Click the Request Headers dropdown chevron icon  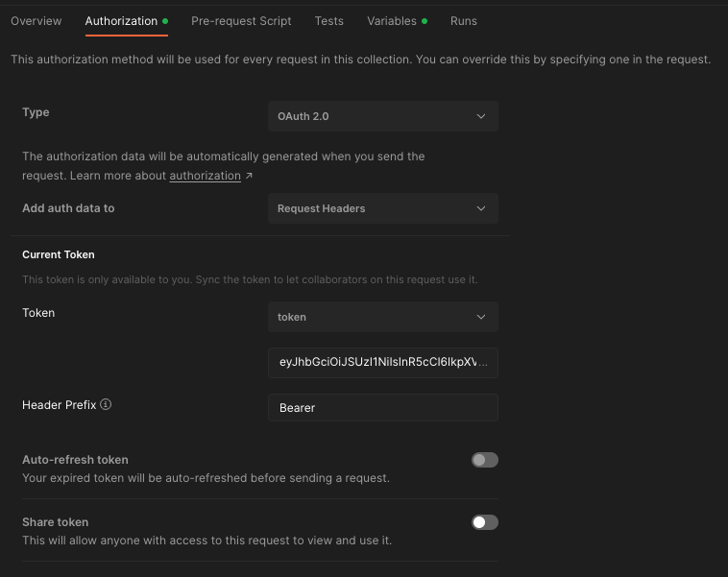(x=481, y=208)
